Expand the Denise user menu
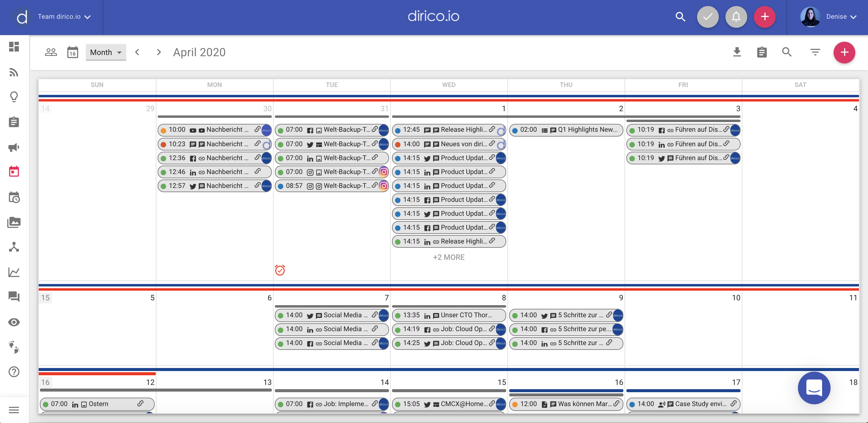This screenshot has height=423, width=868. 841,17
